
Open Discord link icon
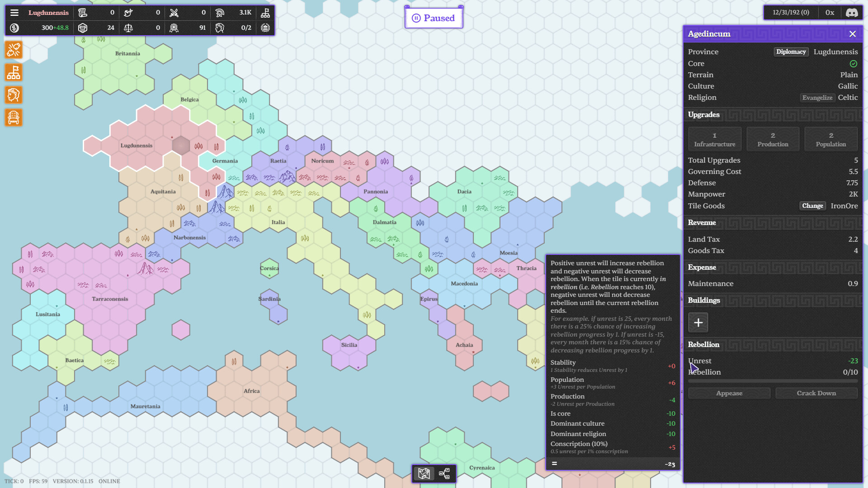pyautogui.click(x=852, y=13)
